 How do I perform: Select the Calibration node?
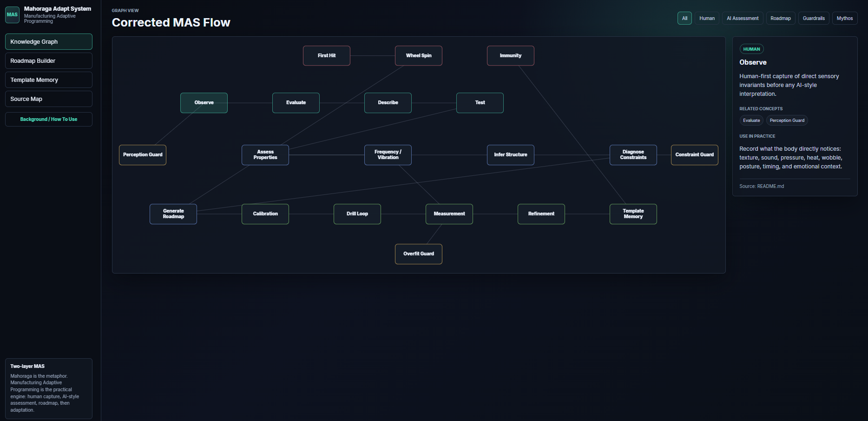pos(265,214)
